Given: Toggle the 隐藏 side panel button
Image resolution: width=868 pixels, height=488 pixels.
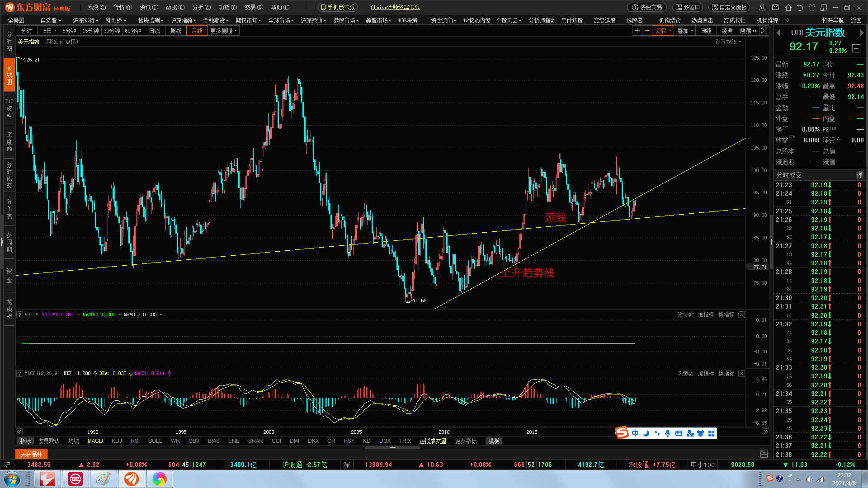Looking at the screenshot, I should click(x=748, y=31).
